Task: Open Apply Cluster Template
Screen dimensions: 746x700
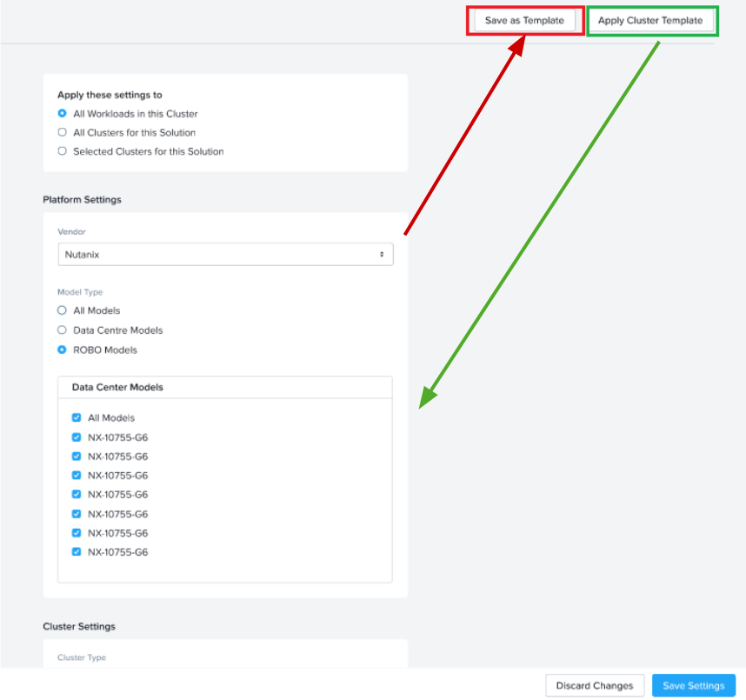Action: tap(650, 21)
